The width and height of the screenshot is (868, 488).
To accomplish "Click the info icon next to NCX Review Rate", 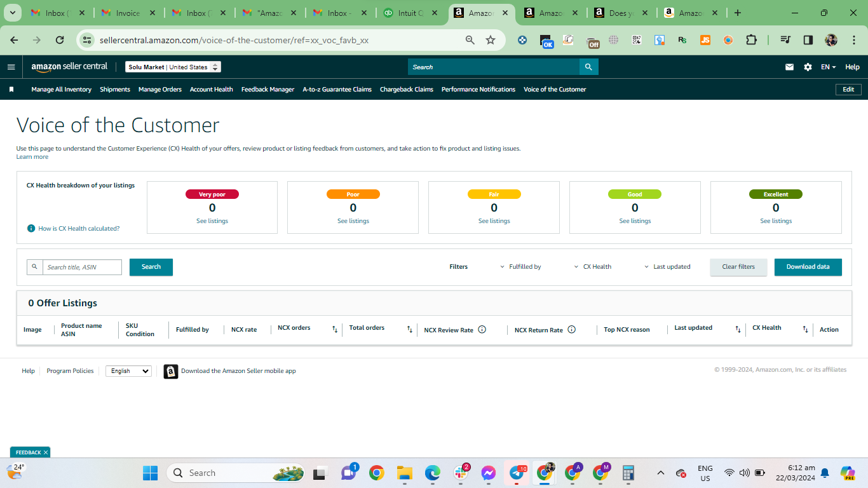I will tap(482, 330).
